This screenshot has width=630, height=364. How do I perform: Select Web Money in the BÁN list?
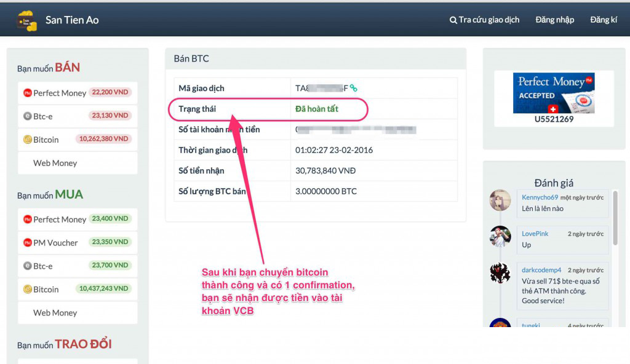pos(55,163)
